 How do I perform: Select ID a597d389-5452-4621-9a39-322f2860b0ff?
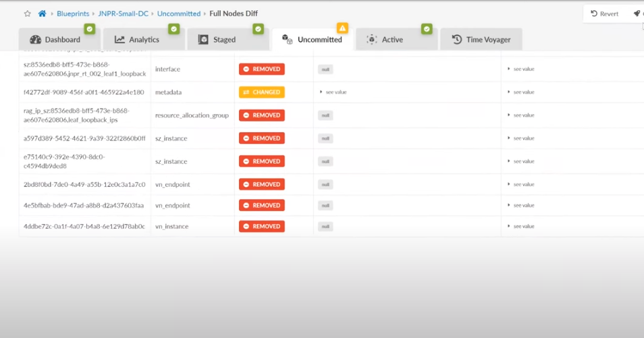click(x=84, y=138)
